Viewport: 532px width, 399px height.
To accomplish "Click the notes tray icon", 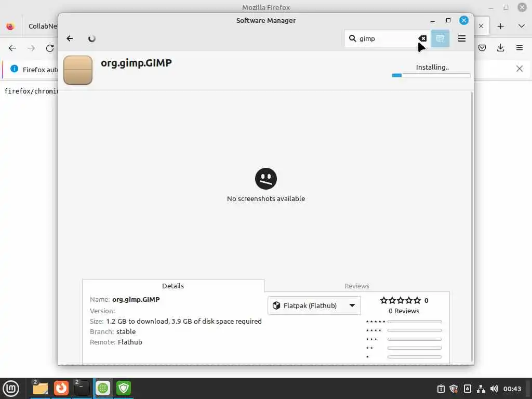I will coord(467,389).
